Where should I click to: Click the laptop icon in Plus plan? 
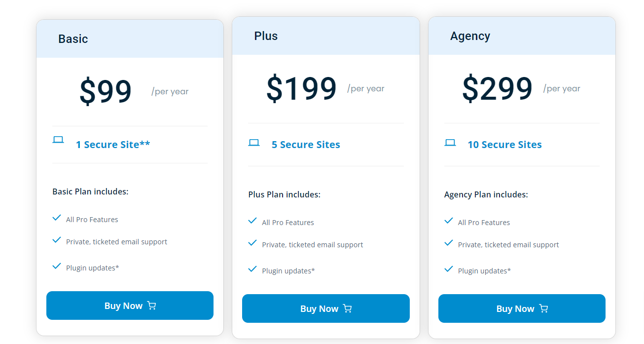pos(254,143)
